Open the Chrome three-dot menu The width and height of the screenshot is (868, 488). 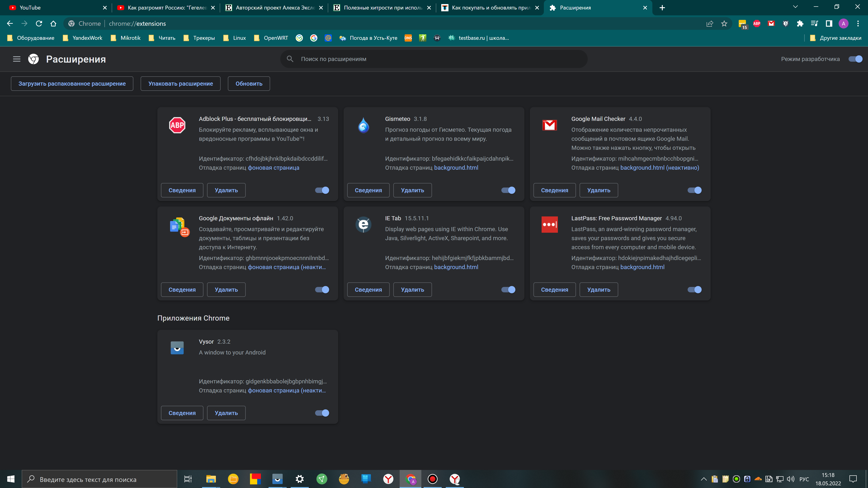pos(858,23)
